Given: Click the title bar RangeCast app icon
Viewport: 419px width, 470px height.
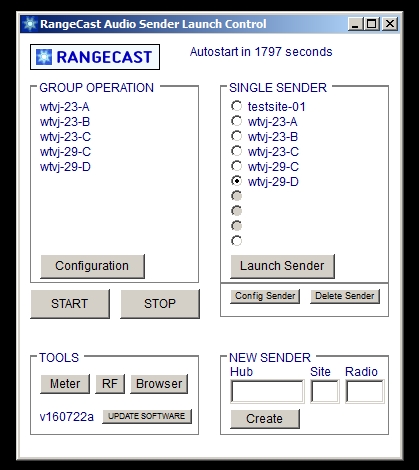Looking at the screenshot, I should point(30,24).
